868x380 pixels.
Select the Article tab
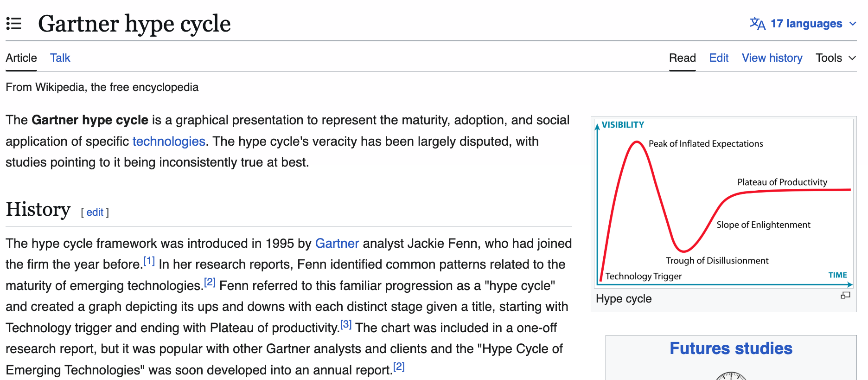click(21, 58)
